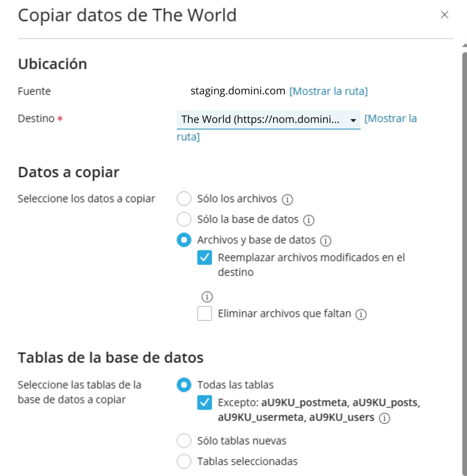Screen dimensions: 467x476
Task: Close the Copiar datos dialog
Action: 444,15
